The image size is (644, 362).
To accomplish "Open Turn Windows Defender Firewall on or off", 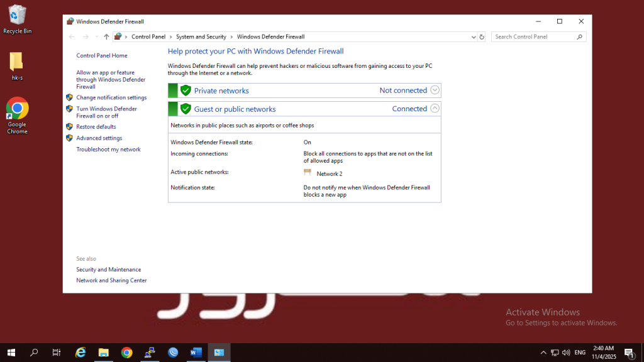I will point(106,112).
